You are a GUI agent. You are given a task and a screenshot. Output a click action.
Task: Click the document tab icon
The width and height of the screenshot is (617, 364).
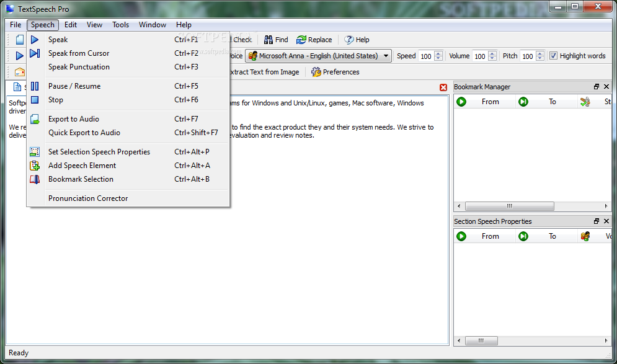coord(17,87)
